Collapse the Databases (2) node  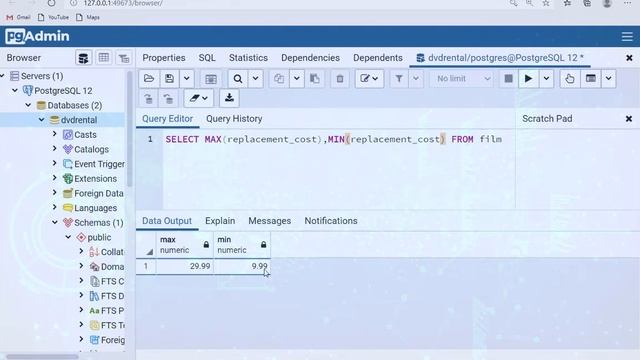28,105
